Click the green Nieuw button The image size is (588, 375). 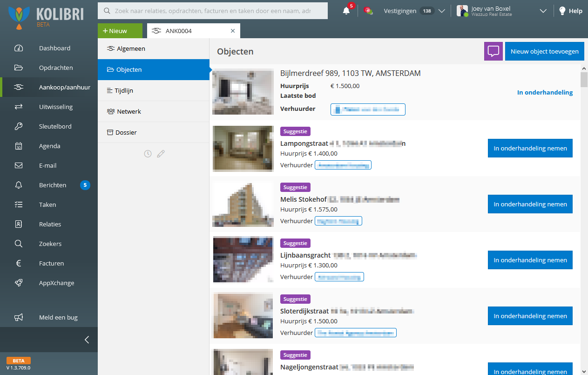(x=120, y=31)
